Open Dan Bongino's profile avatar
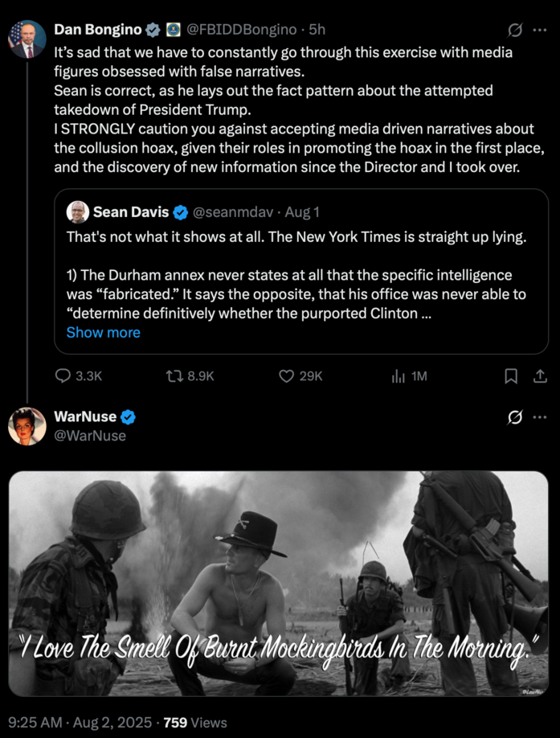The image size is (560, 738). point(27,39)
